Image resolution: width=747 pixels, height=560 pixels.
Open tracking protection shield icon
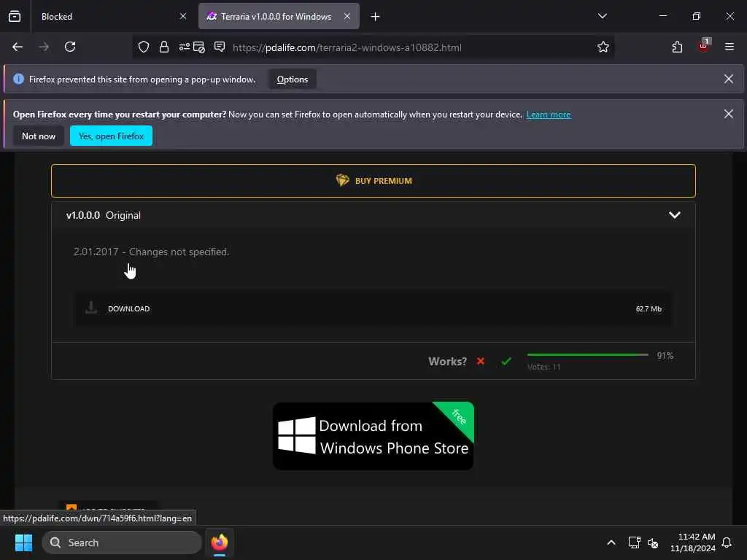144,47
